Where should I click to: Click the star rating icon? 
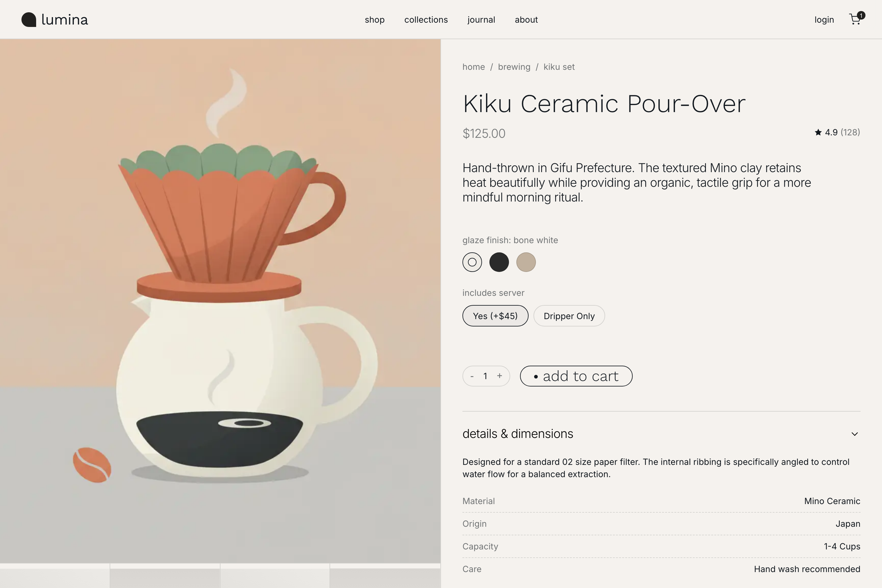[x=818, y=132]
